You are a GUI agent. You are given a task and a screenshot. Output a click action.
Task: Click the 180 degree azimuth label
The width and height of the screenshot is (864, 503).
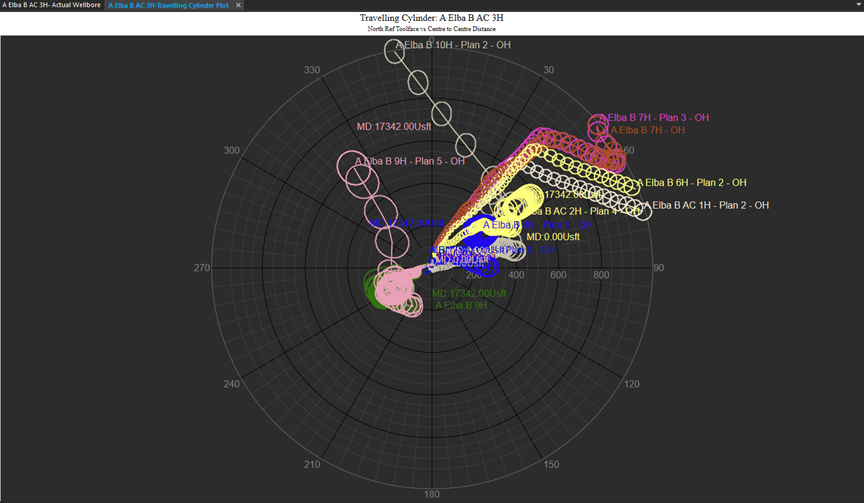point(432,494)
